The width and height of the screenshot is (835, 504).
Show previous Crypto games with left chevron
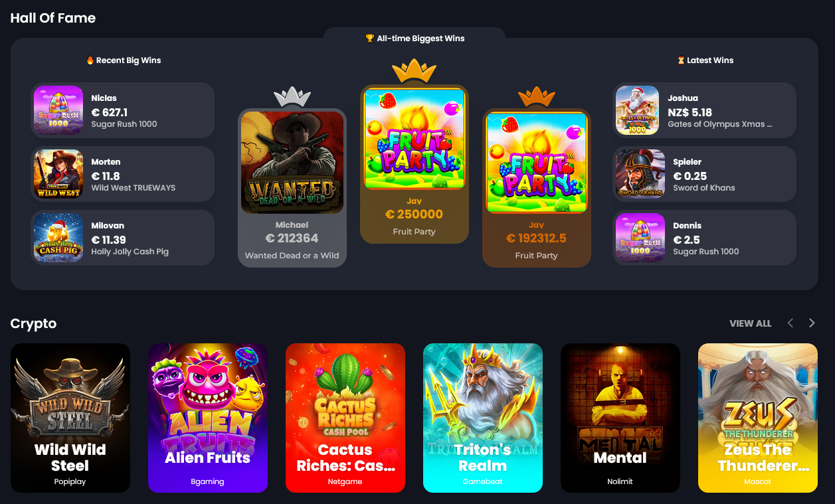tap(790, 323)
